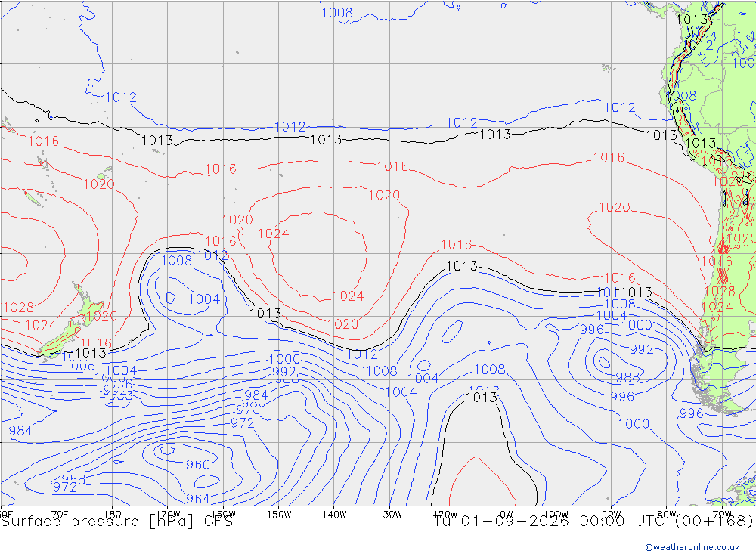Click the 170E longitude axis label

pos(57,515)
